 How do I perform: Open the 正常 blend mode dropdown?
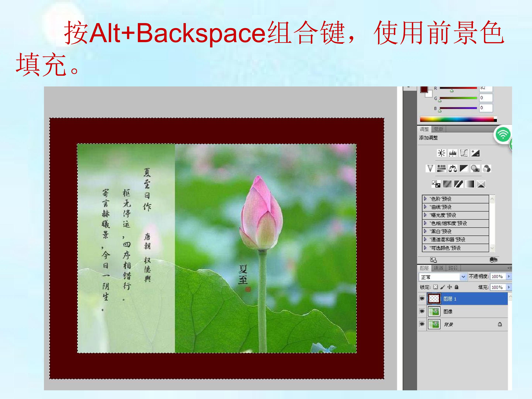(x=443, y=277)
